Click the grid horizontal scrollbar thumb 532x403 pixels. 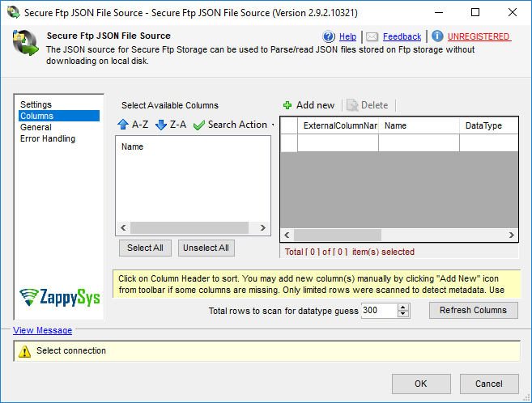pyautogui.click(x=338, y=235)
